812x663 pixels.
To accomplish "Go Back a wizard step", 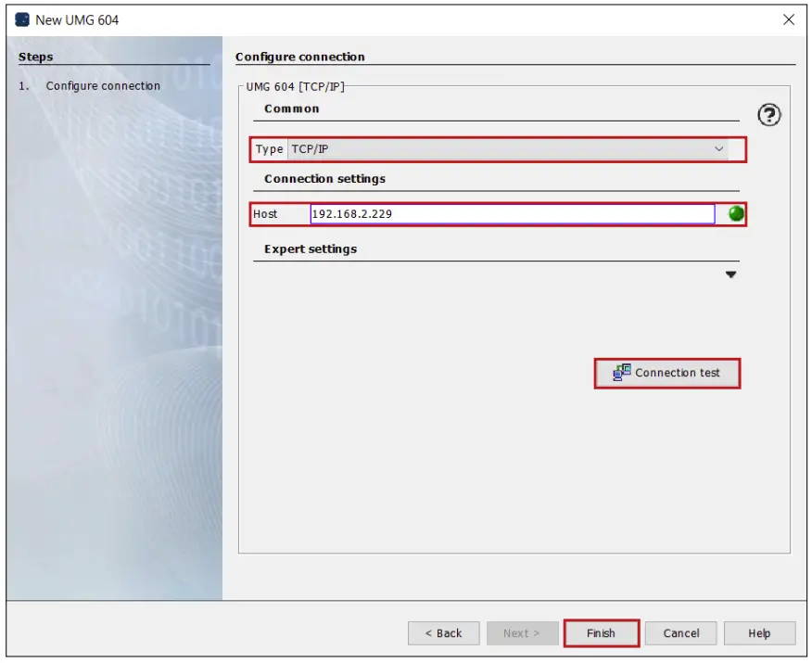I will [x=444, y=633].
